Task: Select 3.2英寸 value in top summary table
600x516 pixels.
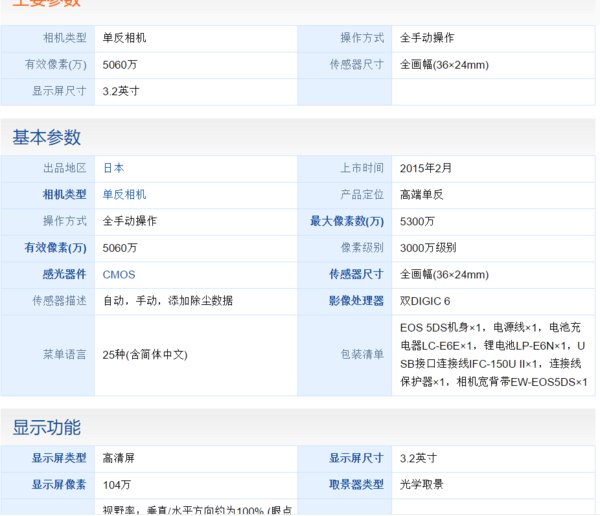Action: (121, 91)
